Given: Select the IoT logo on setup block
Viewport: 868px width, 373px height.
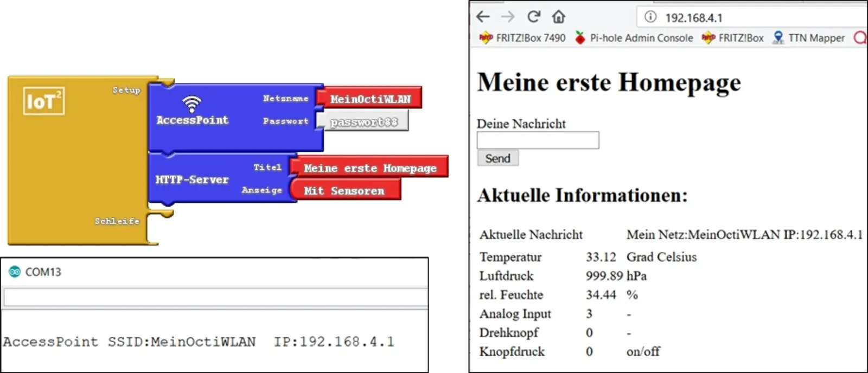Looking at the screenshot, I should pyautogui.click(x=43, y=101).
